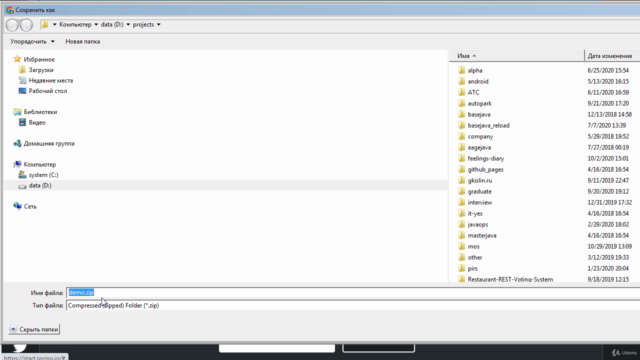640x360 pixels.
Task: Click projects in the address breadcrumb
Action: coord(144,24)
